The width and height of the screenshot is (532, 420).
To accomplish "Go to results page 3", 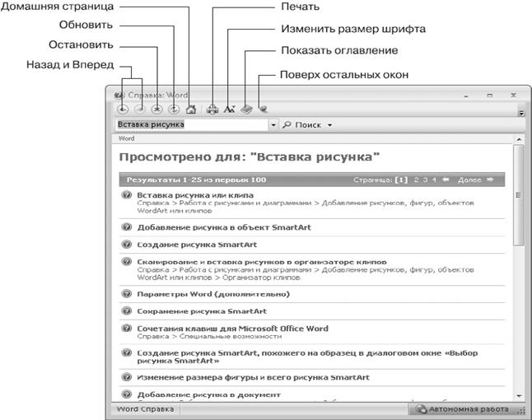I will click(425, 180).
